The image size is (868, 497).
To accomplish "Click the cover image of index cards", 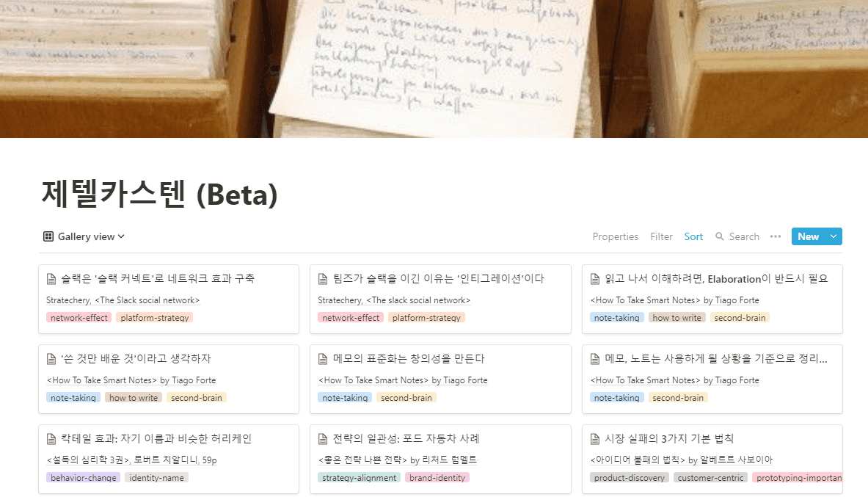I will (434, 69).
